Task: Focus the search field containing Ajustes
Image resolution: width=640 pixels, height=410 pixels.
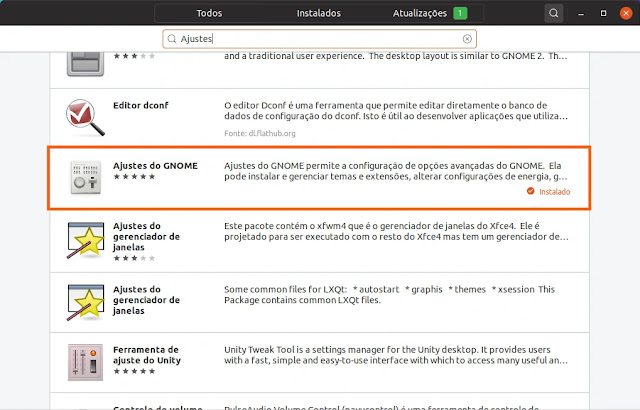Action: 320,39
